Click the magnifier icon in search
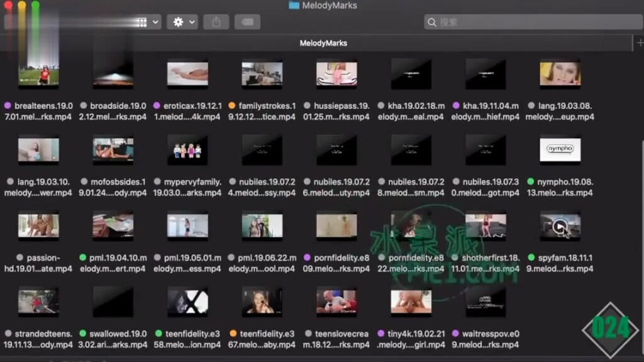 pyautogui.click(x=431, y=22)
